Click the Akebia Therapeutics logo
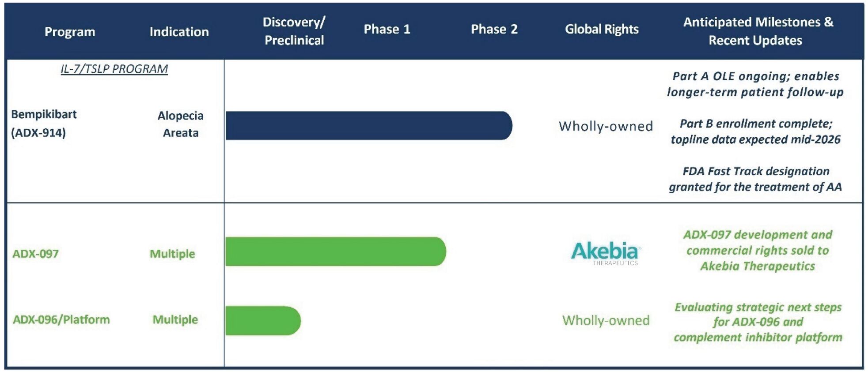This screenshot has height=372, width=868. [x=605, y=253]
